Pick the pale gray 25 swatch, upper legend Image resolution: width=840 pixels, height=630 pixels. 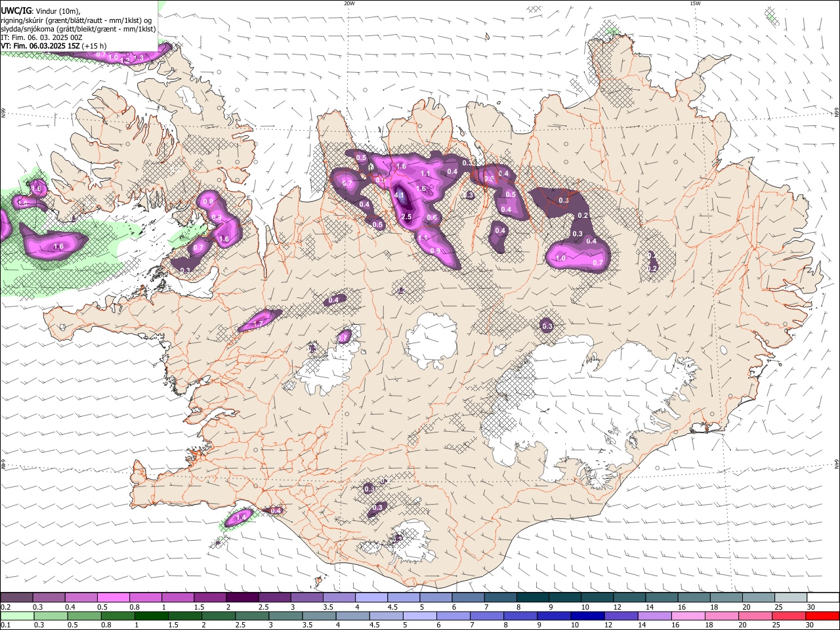point(791,598)
